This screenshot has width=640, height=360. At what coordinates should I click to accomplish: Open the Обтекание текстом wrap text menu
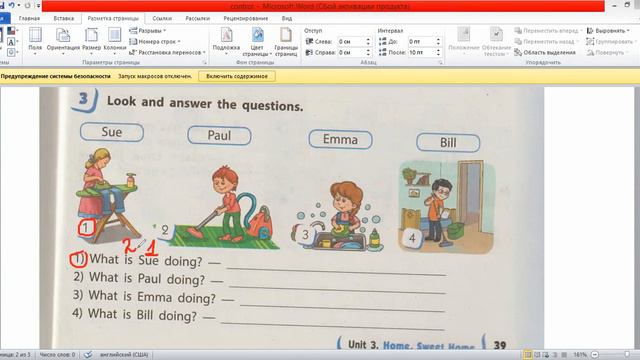point(496,41)
